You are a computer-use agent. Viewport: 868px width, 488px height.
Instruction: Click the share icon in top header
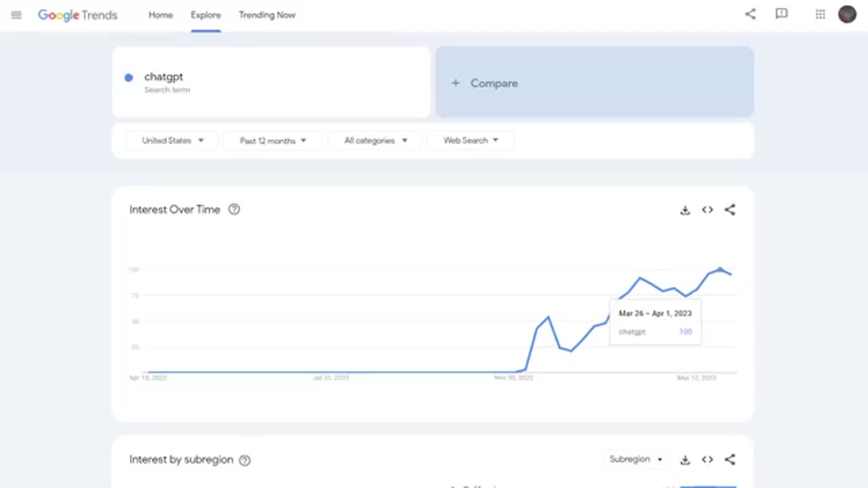click(x=750, y=14)
